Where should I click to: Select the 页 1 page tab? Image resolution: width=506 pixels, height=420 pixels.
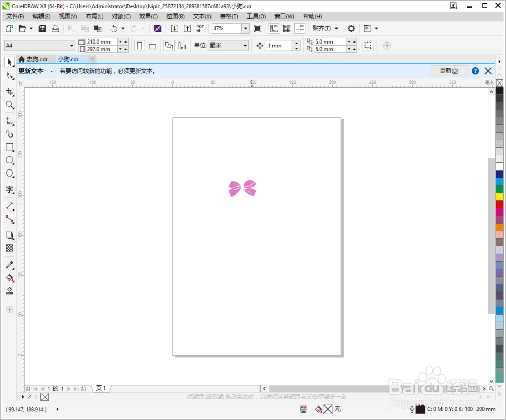pyautogui.click(x=101, y=388)
